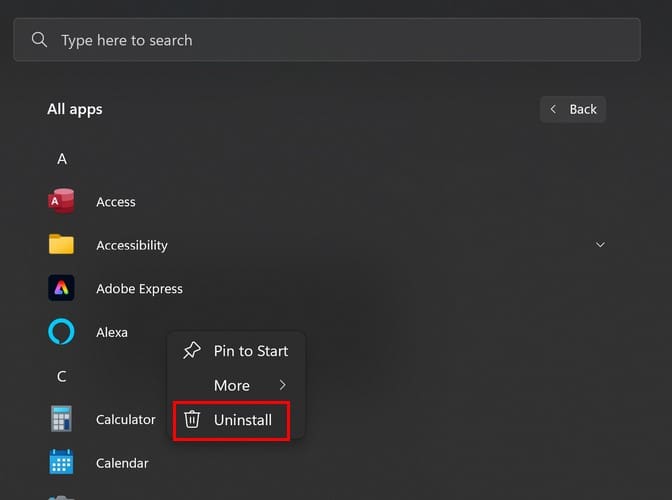Go back using the Back button
This screenshot has width=672, height=500.
tap(573, 109)
